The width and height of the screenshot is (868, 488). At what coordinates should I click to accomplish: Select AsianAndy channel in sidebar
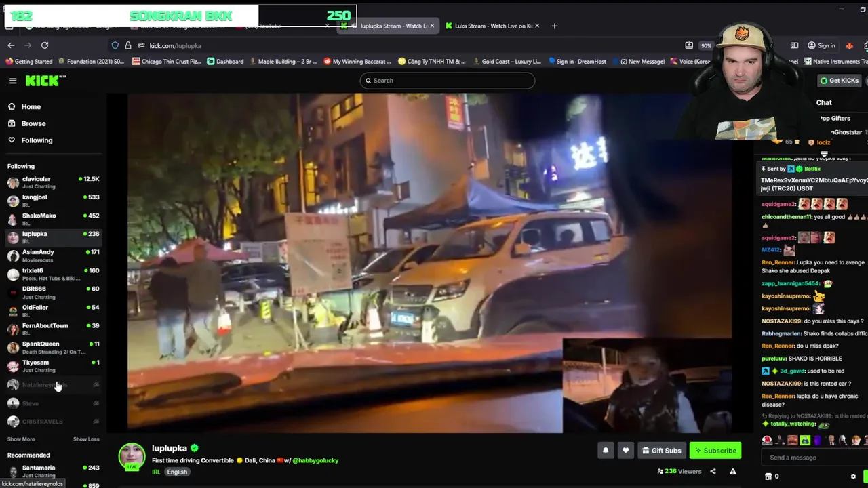[53, 256]
